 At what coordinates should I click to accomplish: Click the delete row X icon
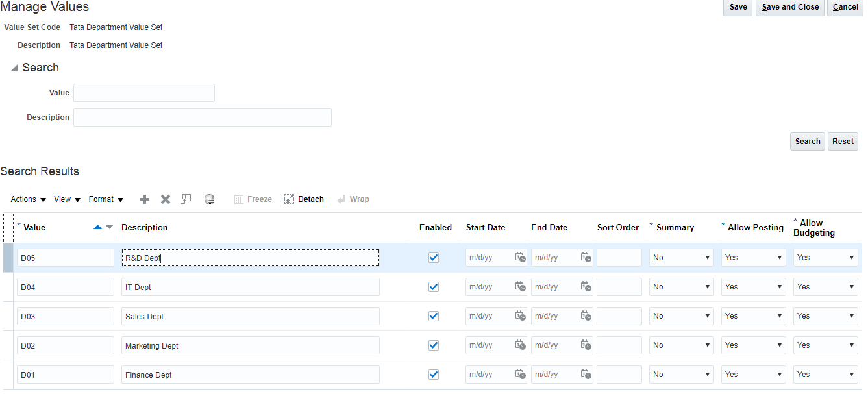click(x=166, y=199)
